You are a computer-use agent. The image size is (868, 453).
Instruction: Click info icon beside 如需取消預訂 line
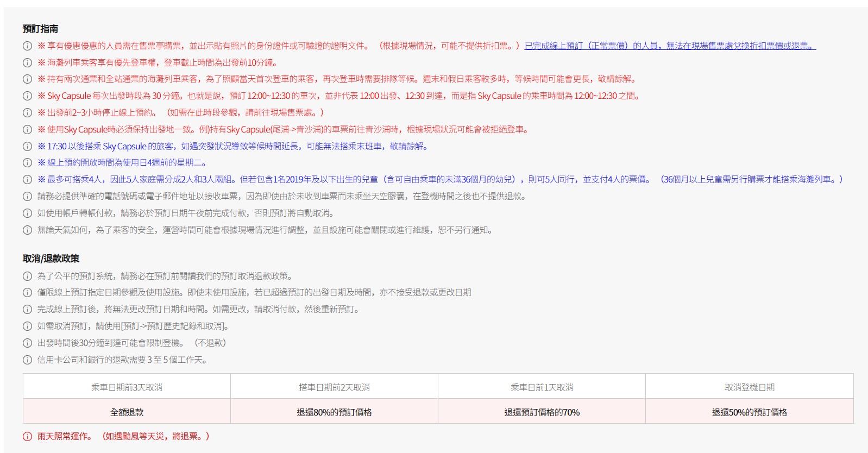coord(27,326)
